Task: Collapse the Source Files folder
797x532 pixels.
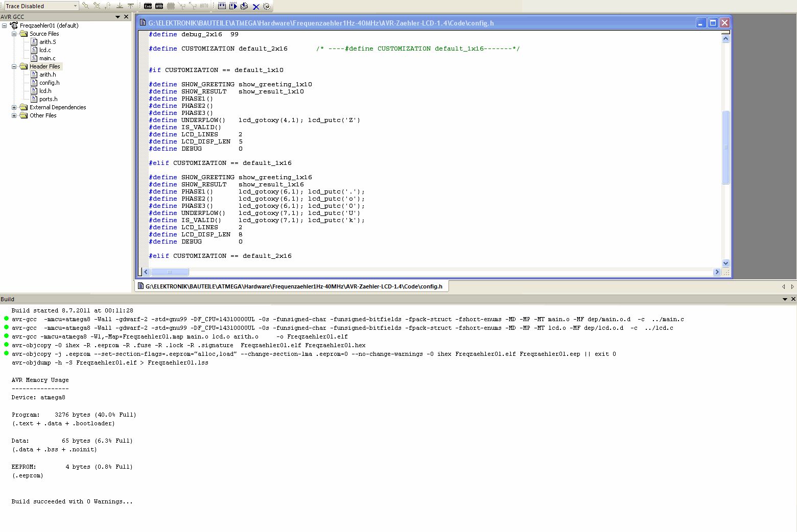Action: (x=14, y=34)
